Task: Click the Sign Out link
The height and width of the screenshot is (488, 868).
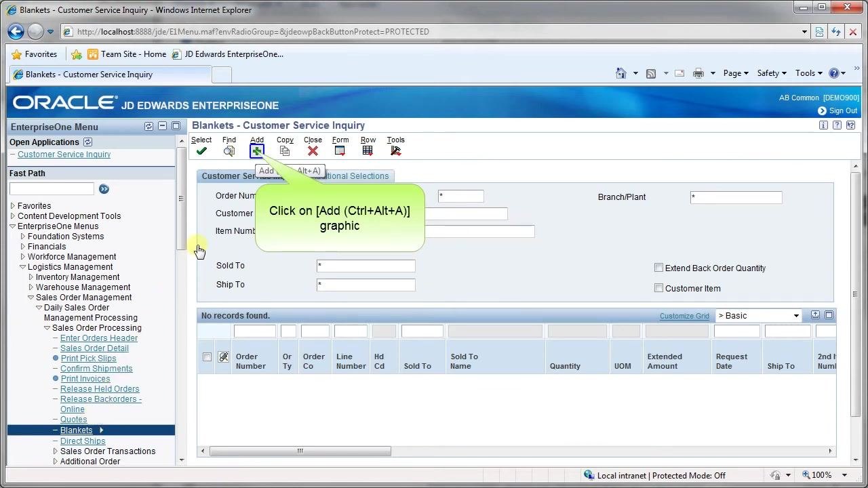Action: pyautogui.click(x=843, y=110)
